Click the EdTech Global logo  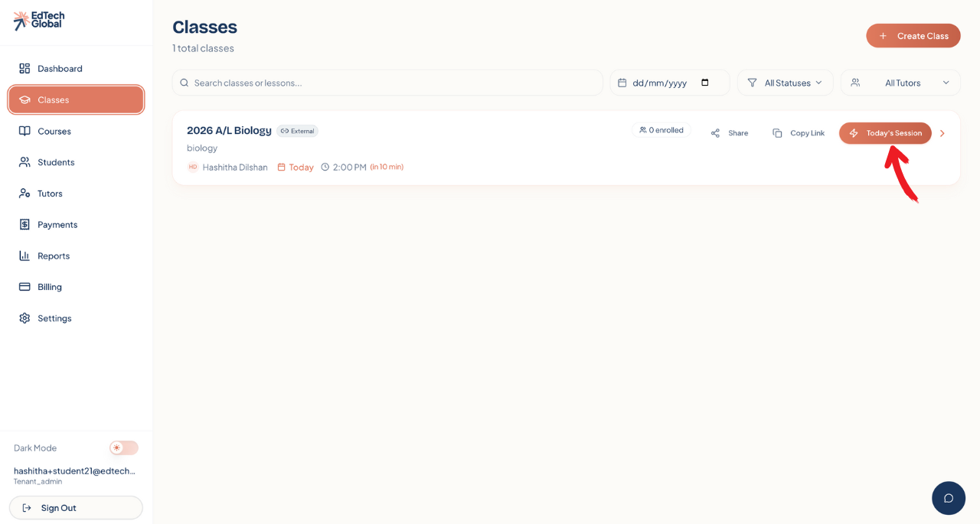(39, 21)
